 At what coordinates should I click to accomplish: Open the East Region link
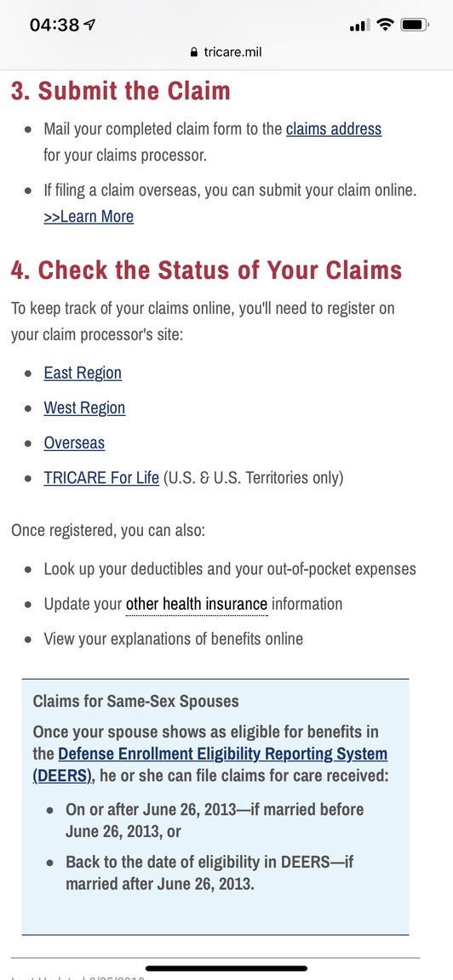83,373
